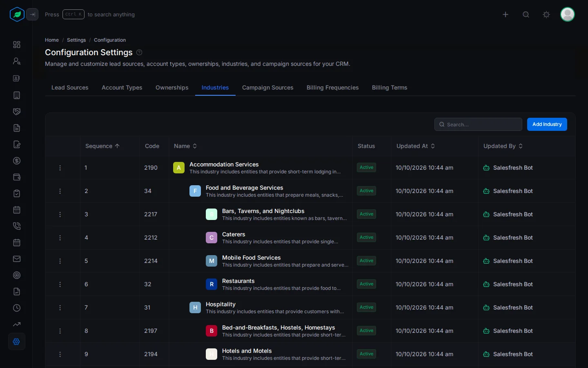This screenshot has height=368, width=588.
Task: Open the clock icon in sidebar
Action: click(x=17, y=308)
